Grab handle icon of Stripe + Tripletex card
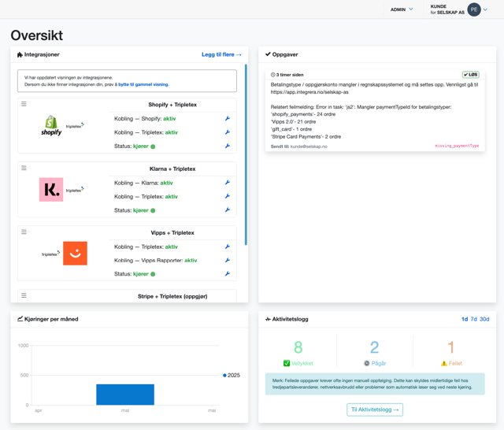The image size is (504, 430). (24, 295)
